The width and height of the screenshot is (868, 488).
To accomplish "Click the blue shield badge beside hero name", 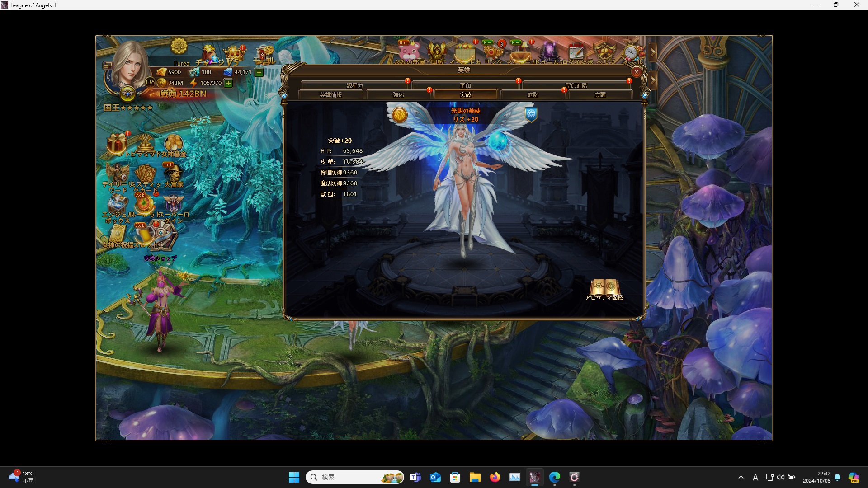I will coord(531,114).
